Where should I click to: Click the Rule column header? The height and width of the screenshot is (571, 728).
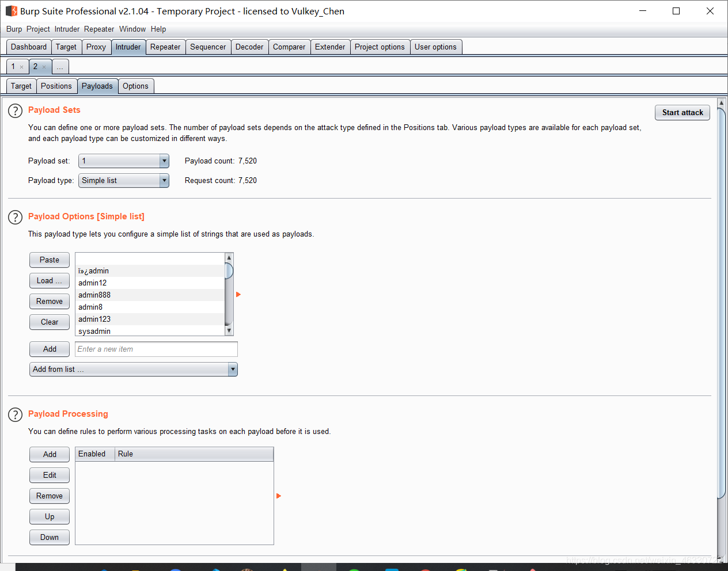(x=194, y=454)
